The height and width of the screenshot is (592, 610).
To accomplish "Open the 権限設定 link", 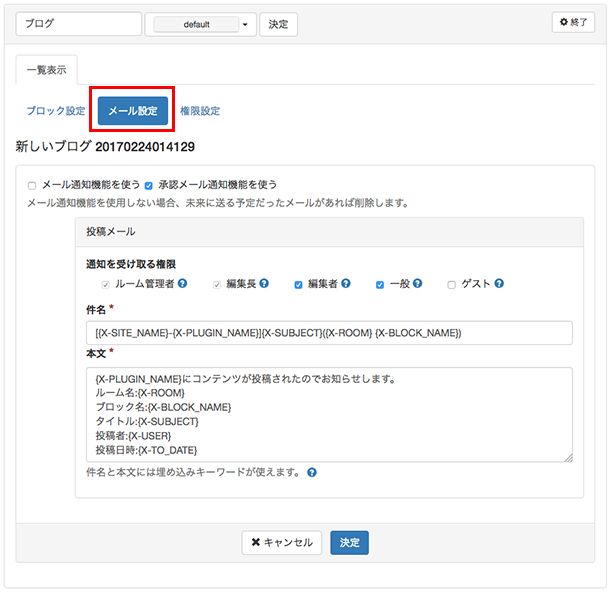I will click(x=200, y=111).
